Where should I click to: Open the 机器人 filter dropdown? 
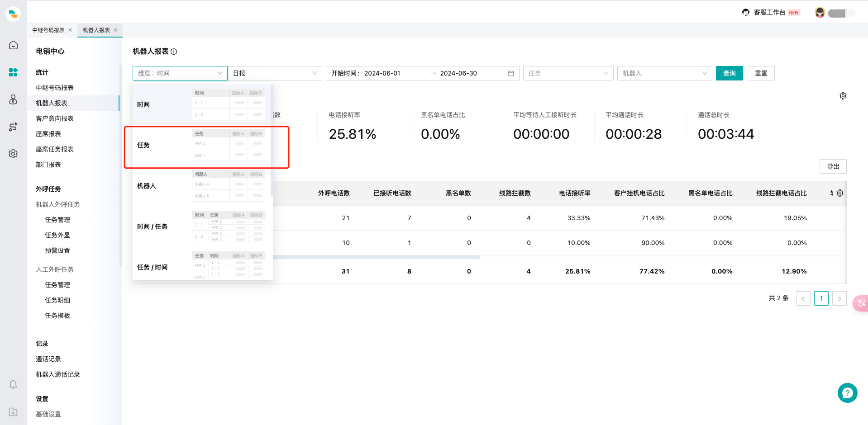[665, 73]
